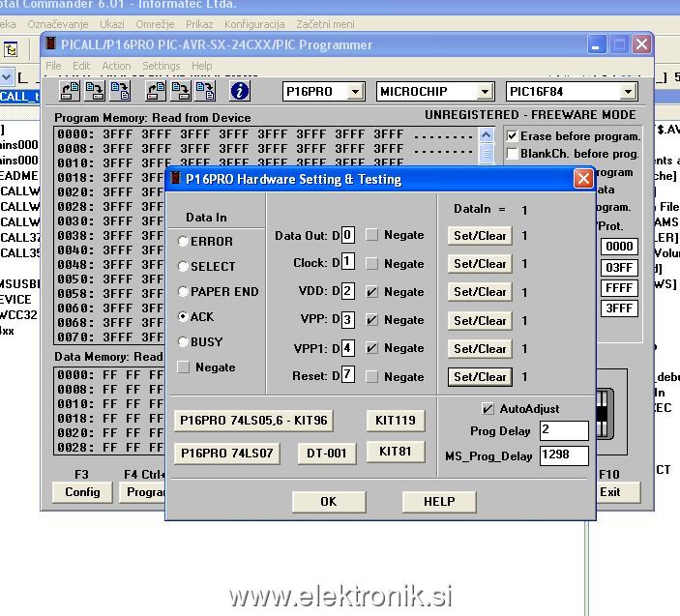The width and height of the screenshot is (680, 616).
Task: Click the write-to-device icon in the second toolbar group
Action: point(181,91)
